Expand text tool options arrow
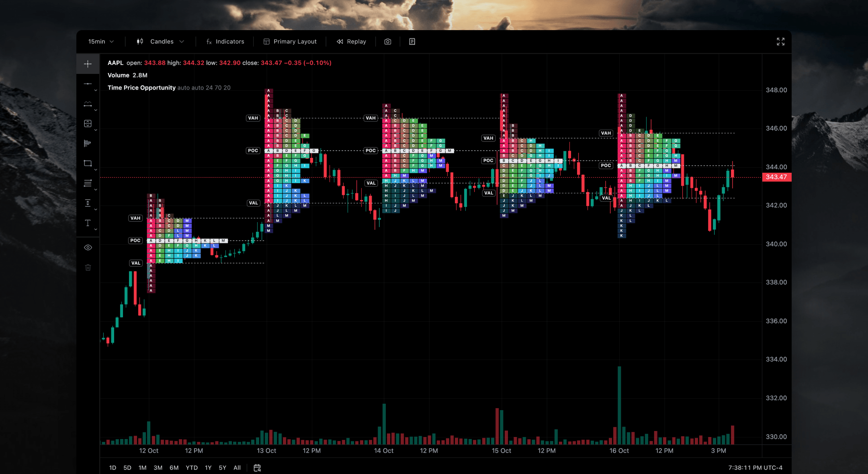Viewport: 868px width, 474px height. (x=96, y=229)
